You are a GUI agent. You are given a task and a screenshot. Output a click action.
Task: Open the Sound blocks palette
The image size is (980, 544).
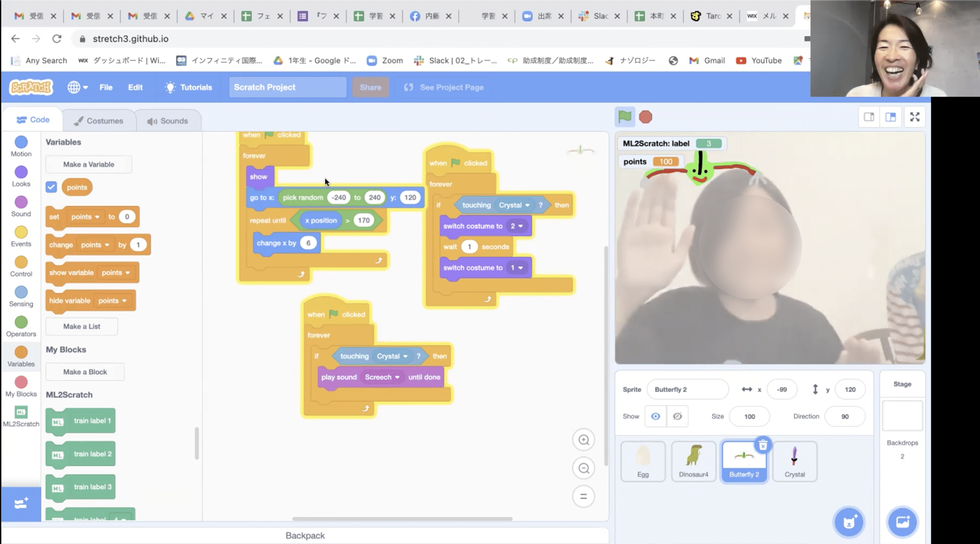21,206
